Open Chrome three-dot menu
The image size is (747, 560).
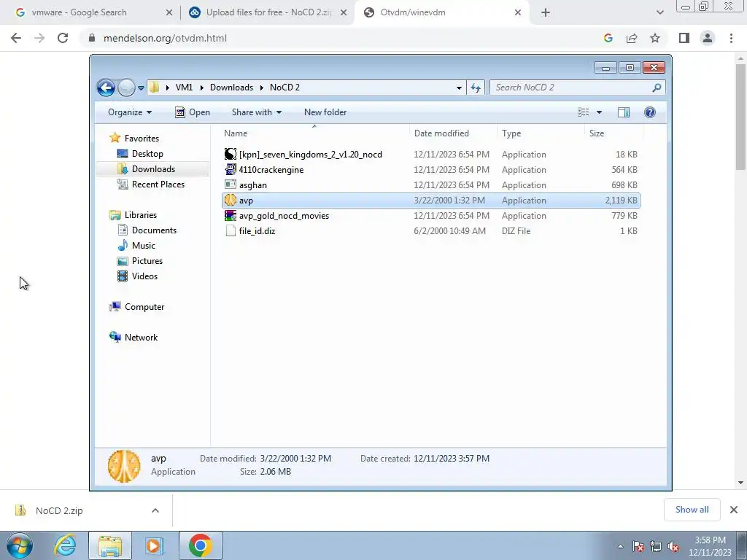(x=731, y=38)
